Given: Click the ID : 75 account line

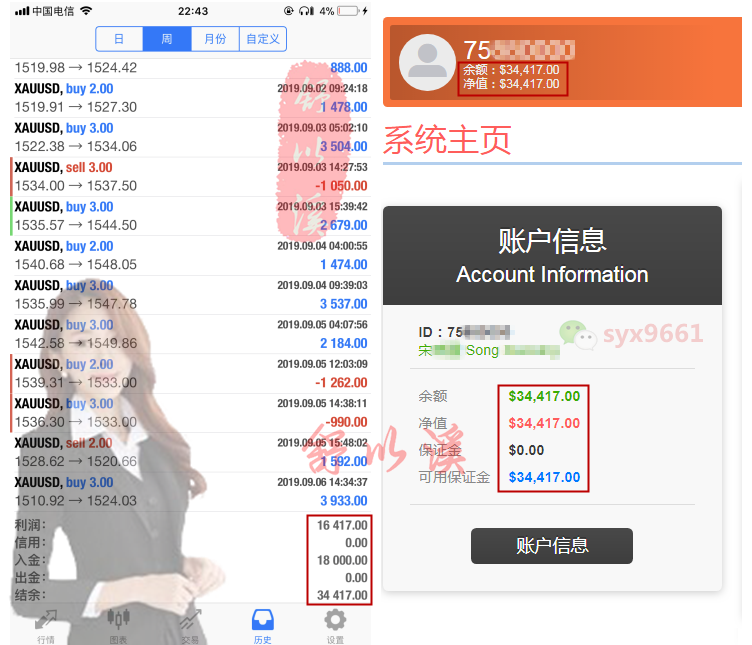Looking at the screenshot, I should [x=464, y=332].
